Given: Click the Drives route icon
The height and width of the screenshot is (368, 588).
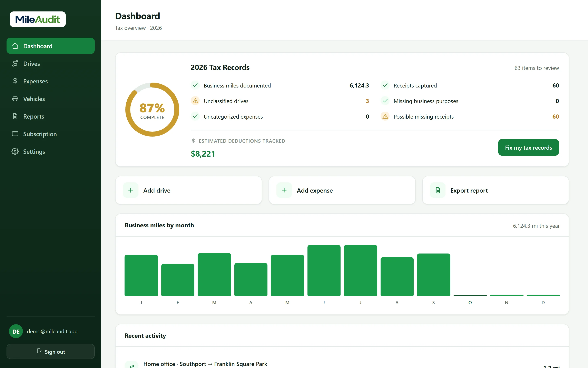Looking at the screenshot, I should coord(15,64).
